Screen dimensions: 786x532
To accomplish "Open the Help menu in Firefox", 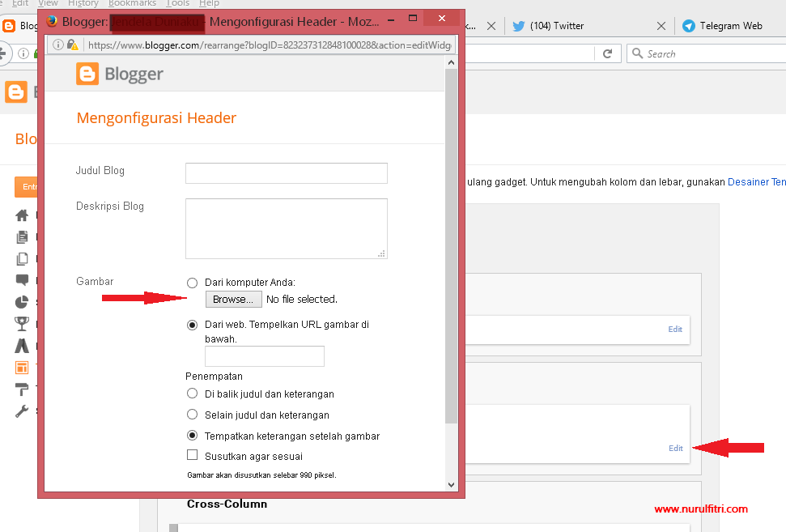I will (x=209, y=3).
